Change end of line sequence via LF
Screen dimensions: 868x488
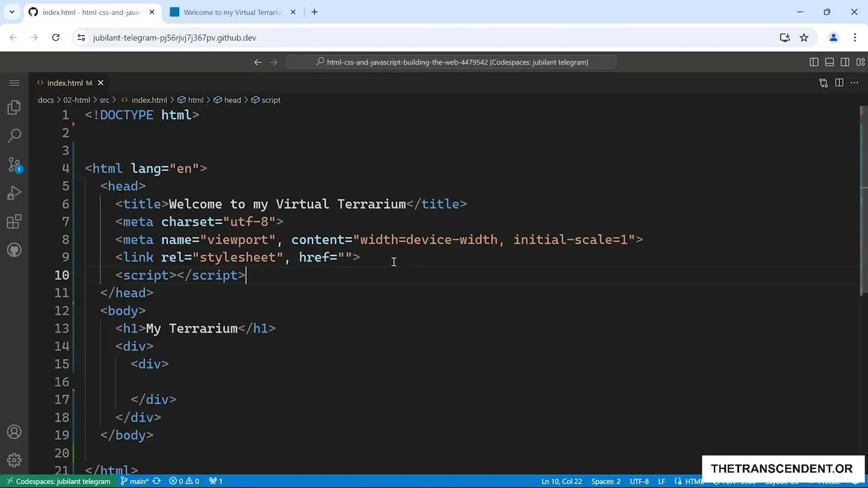661,481
